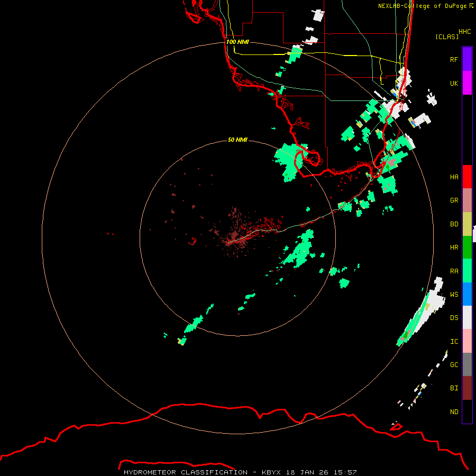
Task: Click the 'IC' legend label
Action: point(454,342)
